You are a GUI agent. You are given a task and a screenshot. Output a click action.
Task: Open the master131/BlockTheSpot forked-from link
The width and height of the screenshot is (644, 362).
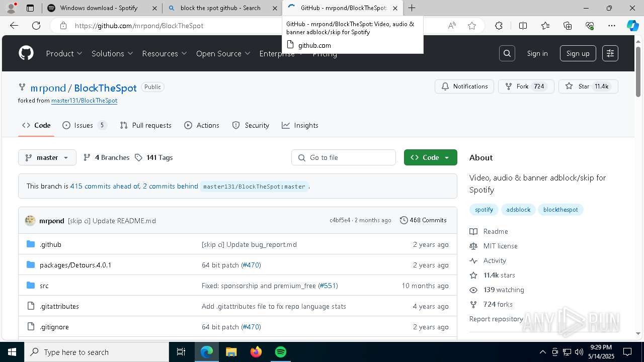pos(84,101)
